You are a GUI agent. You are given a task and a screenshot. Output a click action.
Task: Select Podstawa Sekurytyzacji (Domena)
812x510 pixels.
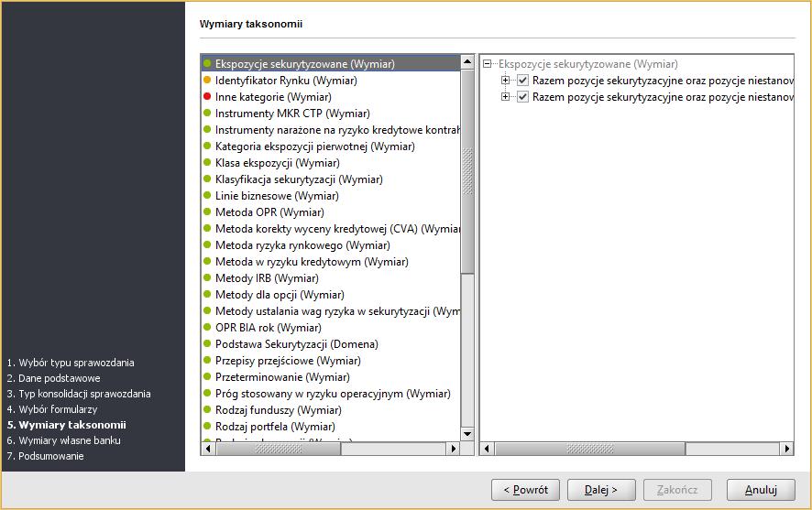[x=331, y=344]
